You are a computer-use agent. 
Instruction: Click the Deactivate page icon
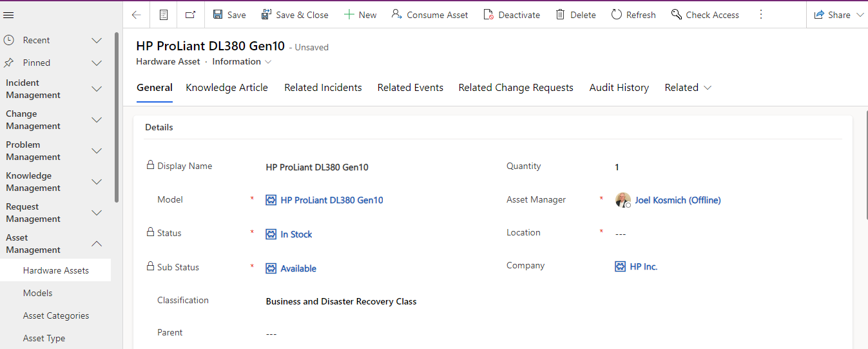[488, 14]
